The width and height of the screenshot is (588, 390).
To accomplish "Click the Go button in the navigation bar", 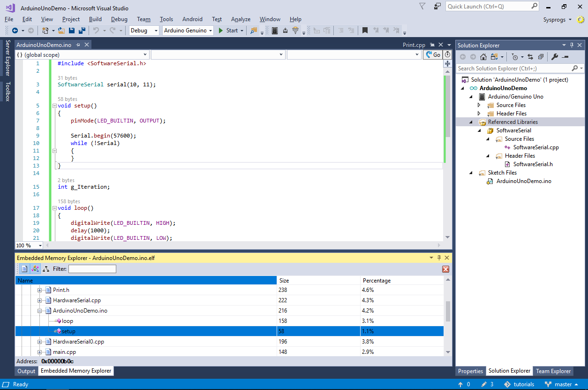I will click(x=433, y=54).
